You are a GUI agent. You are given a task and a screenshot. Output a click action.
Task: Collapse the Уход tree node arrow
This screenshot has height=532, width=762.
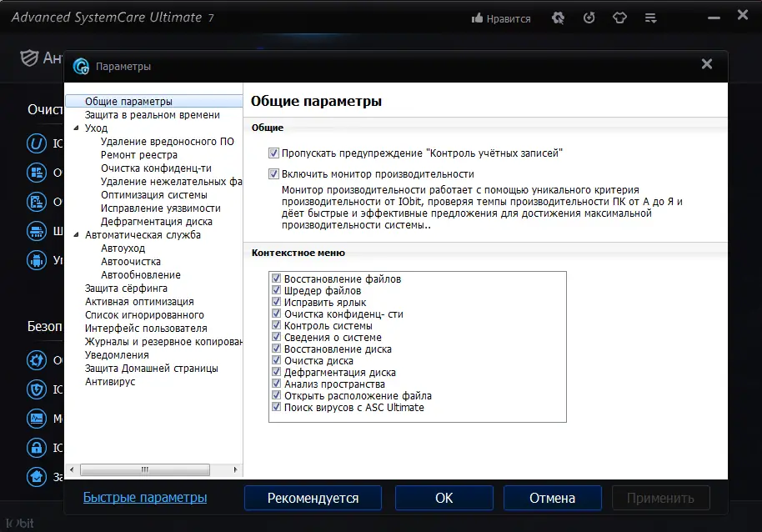[x=77, y=128]
